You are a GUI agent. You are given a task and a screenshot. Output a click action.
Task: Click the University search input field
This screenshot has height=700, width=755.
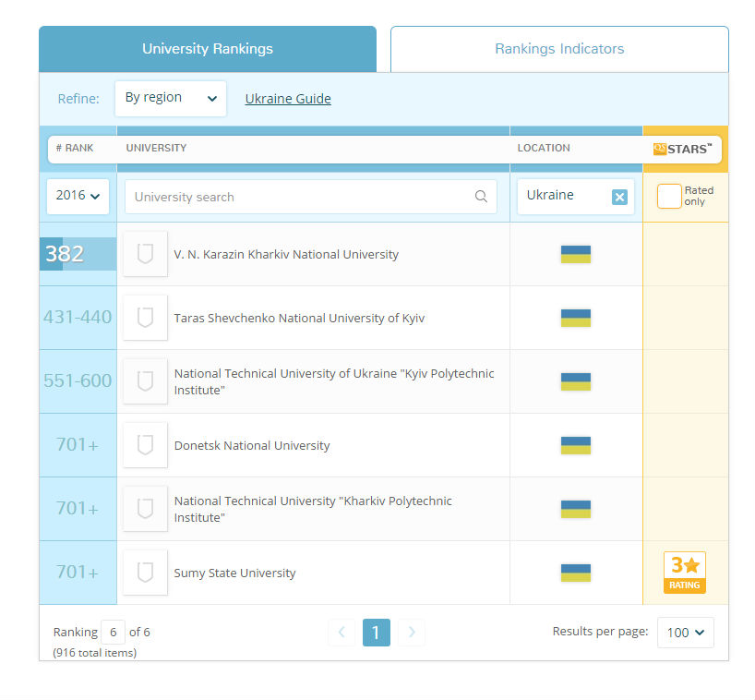(x=310, y=197)
